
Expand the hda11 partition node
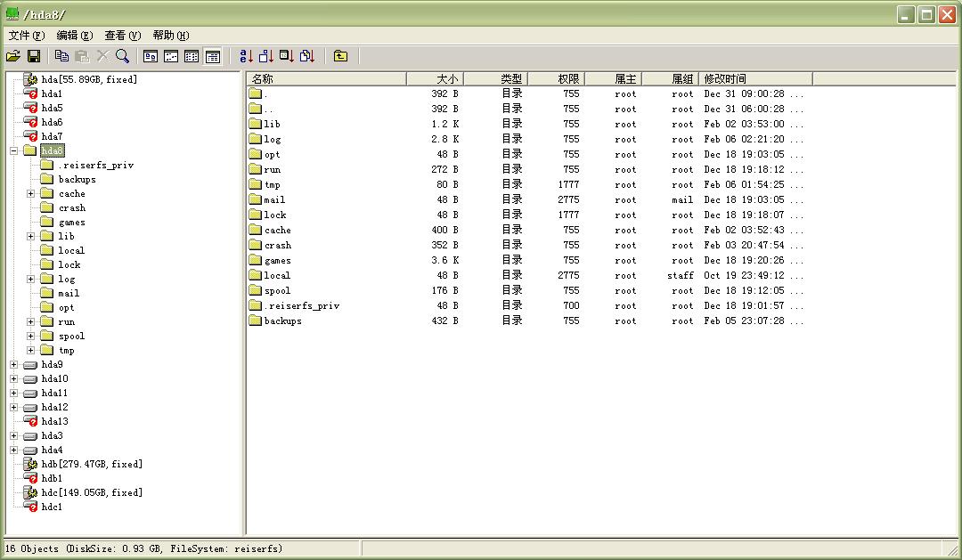pyautogui.click(x=14, y=394)
